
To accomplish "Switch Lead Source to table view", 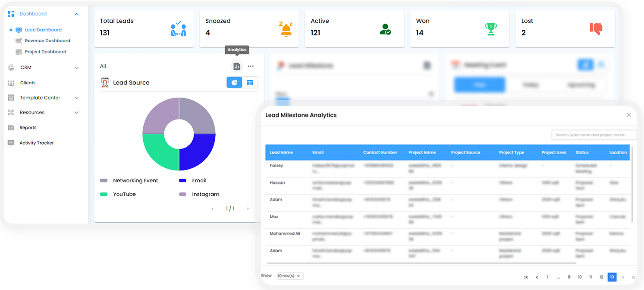I will (x=250, y=82).
